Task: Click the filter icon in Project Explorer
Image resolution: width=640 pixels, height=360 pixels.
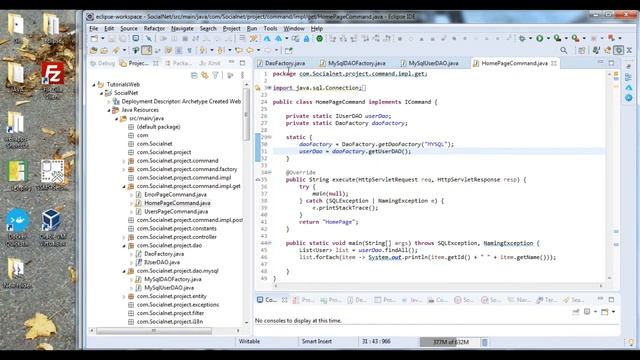Action: 215,76
